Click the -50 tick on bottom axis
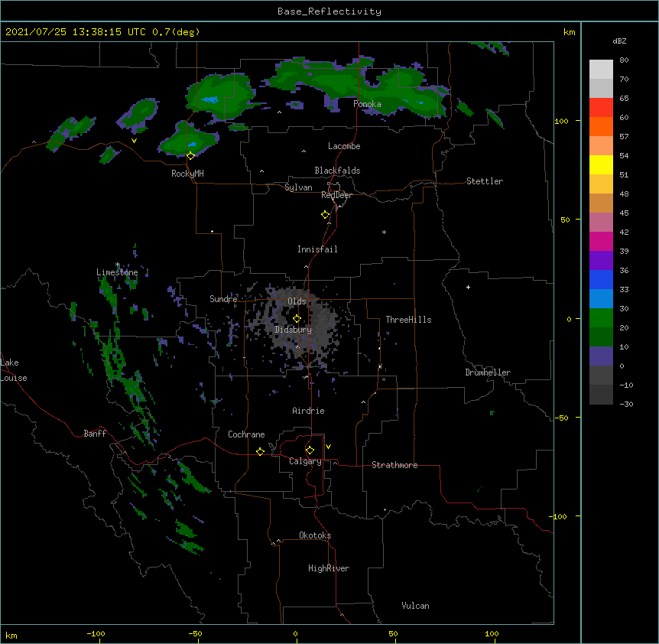Screen dimensions: 659x644 coord(195,633)
